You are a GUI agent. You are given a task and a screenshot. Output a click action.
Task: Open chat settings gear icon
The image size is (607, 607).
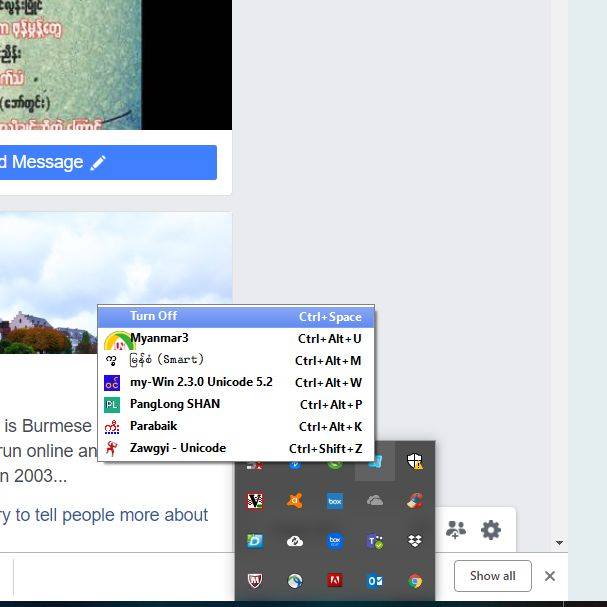tap(491, 530)
